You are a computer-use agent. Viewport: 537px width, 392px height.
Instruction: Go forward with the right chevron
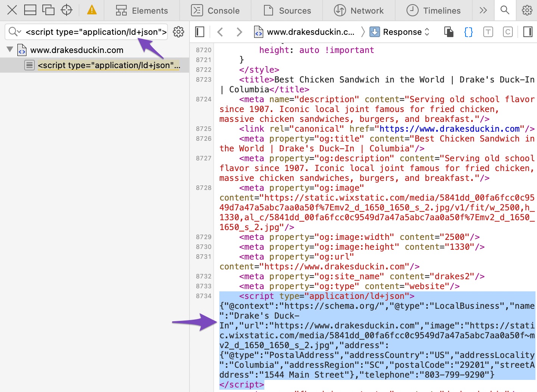click(x=239, y=32)
